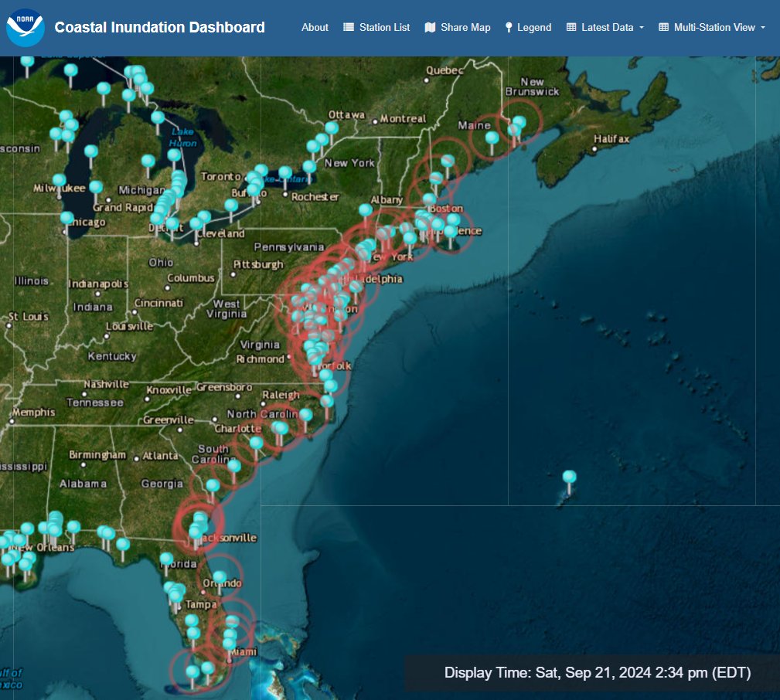Click the Multi-Station View table icon
This screenshot has width=780, height=700.
click(663, 27)
